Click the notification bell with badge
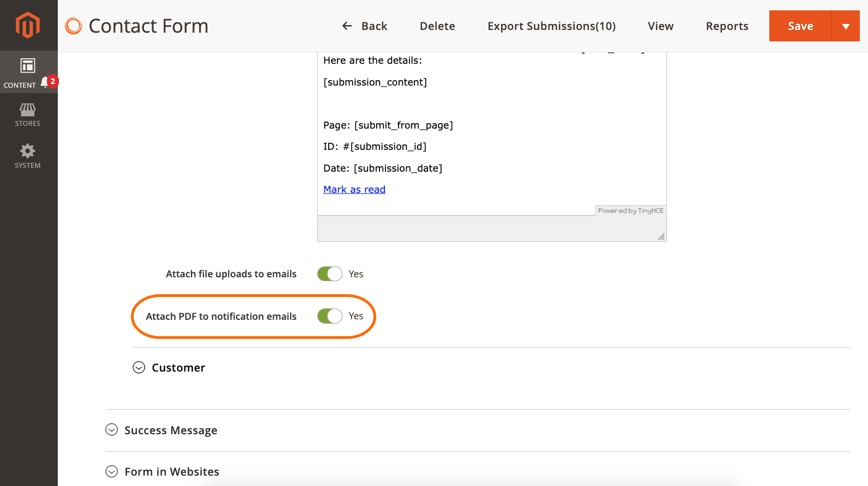 click(46, 82)
